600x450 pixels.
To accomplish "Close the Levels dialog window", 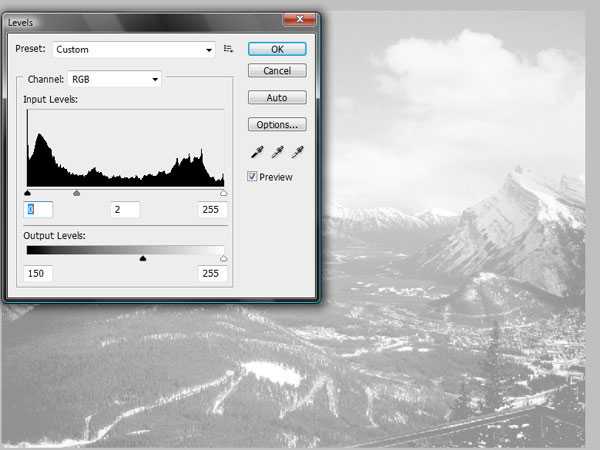I will [x=295, y=19].
